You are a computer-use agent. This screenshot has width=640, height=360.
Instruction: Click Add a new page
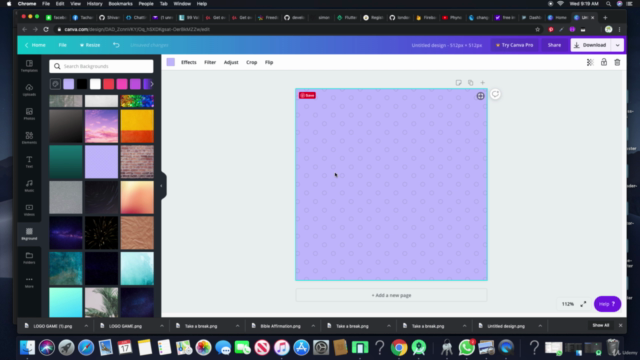(391, 295)
